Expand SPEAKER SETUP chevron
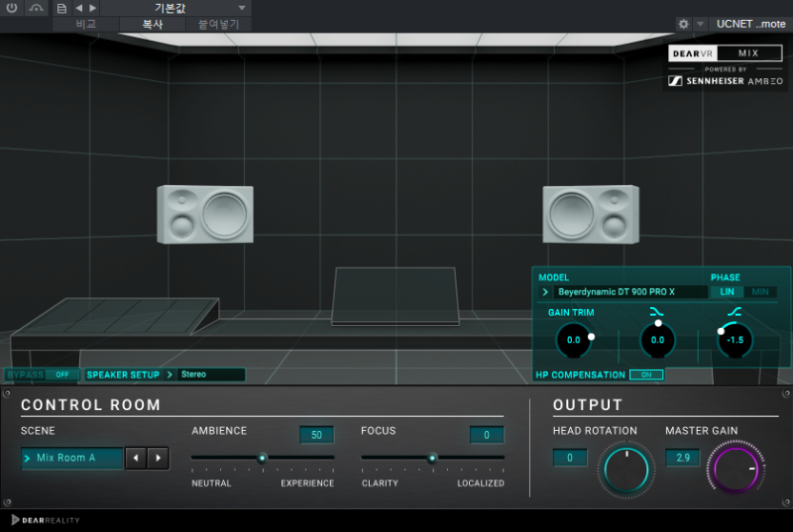793x532 pixels. click(170, 374)
